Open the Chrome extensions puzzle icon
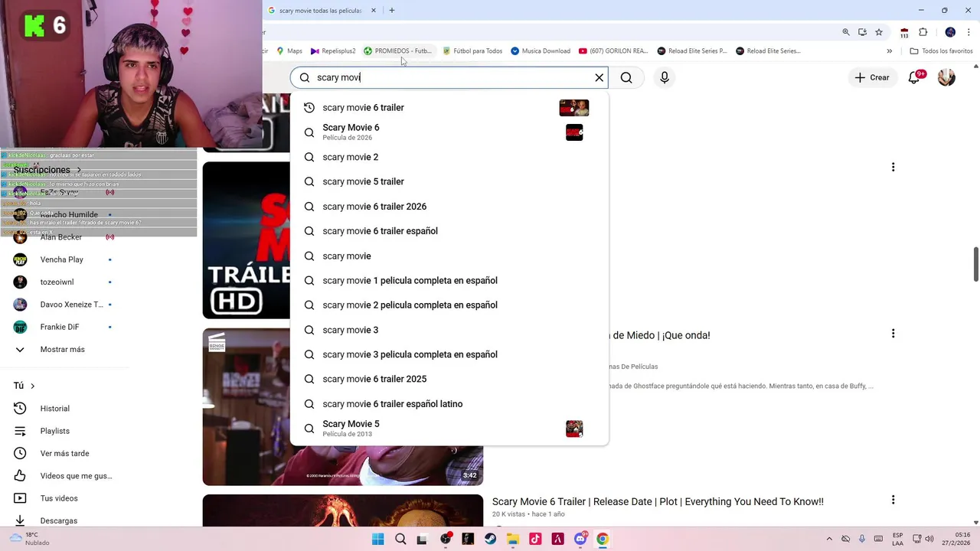This screenshot has height=551, width=980. pyautogui.click(x=923, y=32)
